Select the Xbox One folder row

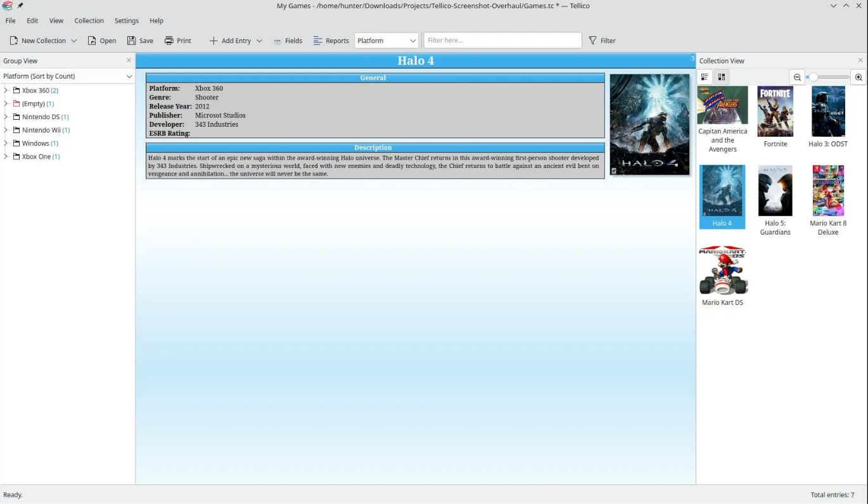click(37, 157)
